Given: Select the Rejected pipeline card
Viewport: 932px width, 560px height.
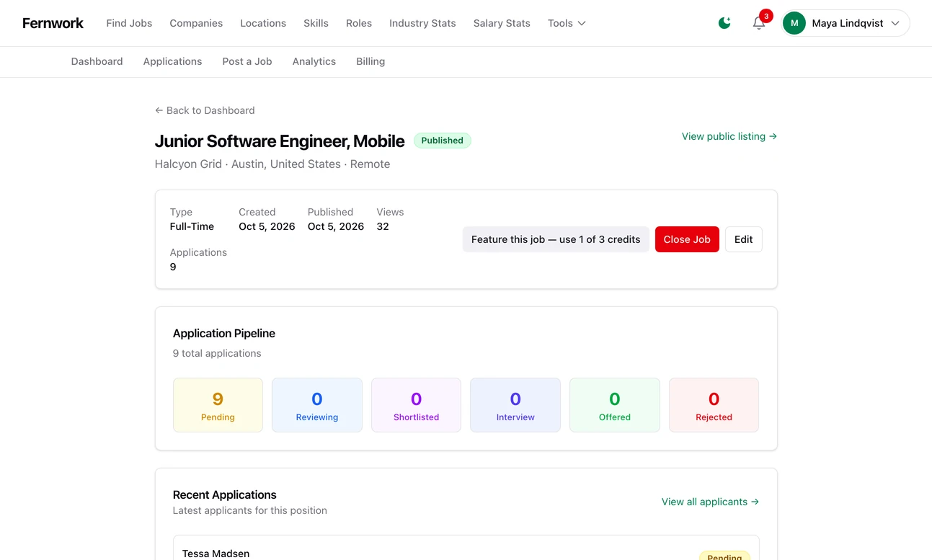Looking at the screenshot, I should [714, 405].
